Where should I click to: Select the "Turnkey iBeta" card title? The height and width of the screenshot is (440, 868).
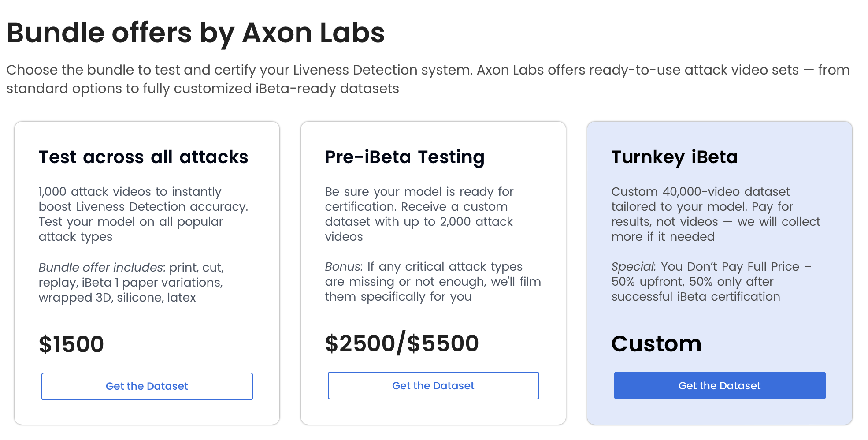pyautogui.click(x=674, y=157)
